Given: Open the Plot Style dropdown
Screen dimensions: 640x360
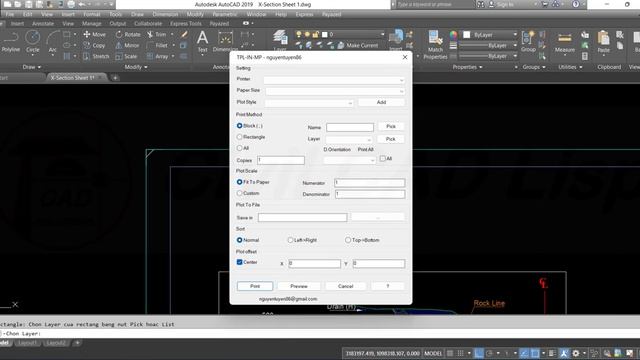Looking at the screenshot, I should click(x=309, y=103).
